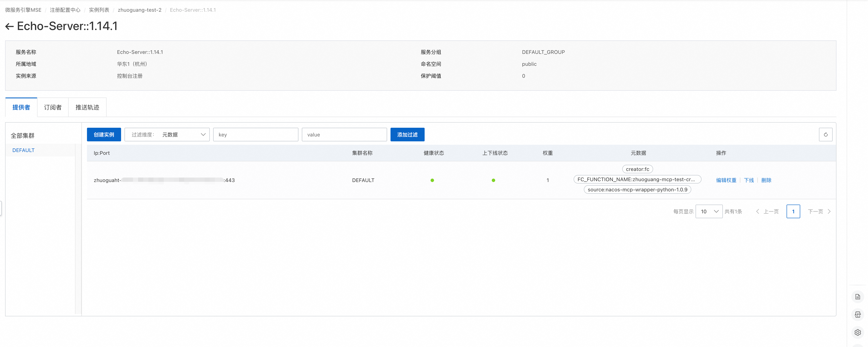Switch to the 推送轨迹 tab

pyautogui.click(x=87, y=107)
